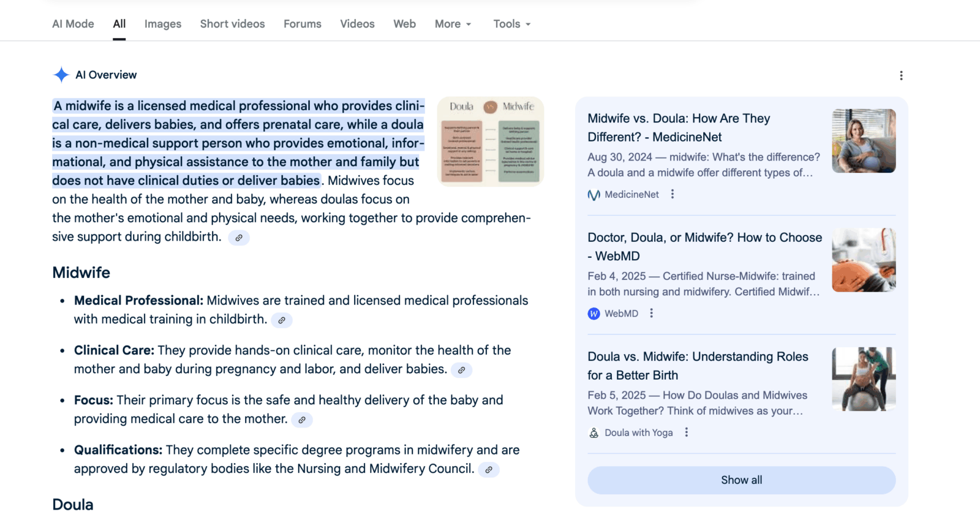This screenshot has height=520, width=980.
Task: Click source link icon after intro paragraph
Action: coord(239,238)
